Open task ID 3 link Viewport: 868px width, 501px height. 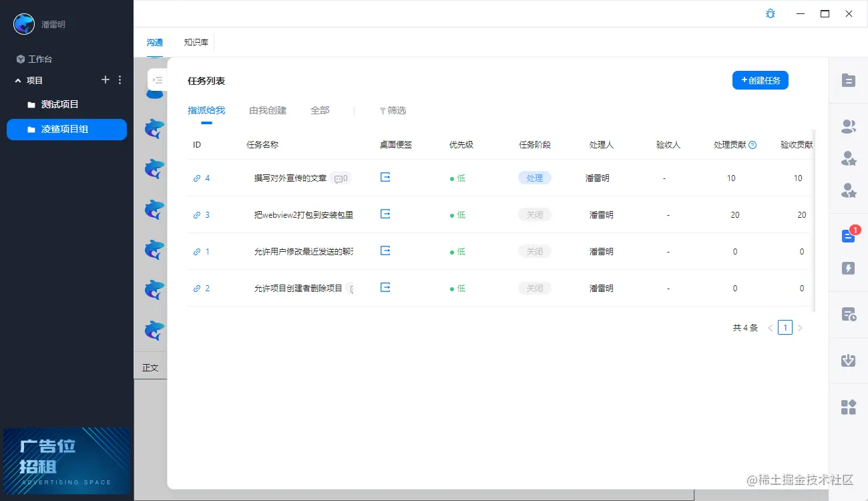point(202,215)
